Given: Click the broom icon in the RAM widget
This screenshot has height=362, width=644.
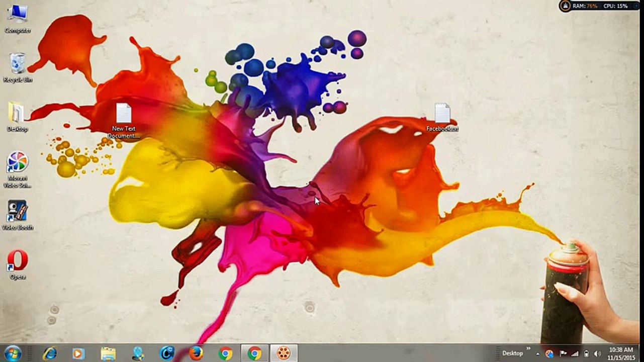Looking at the screenshot, I should [566, 6].
